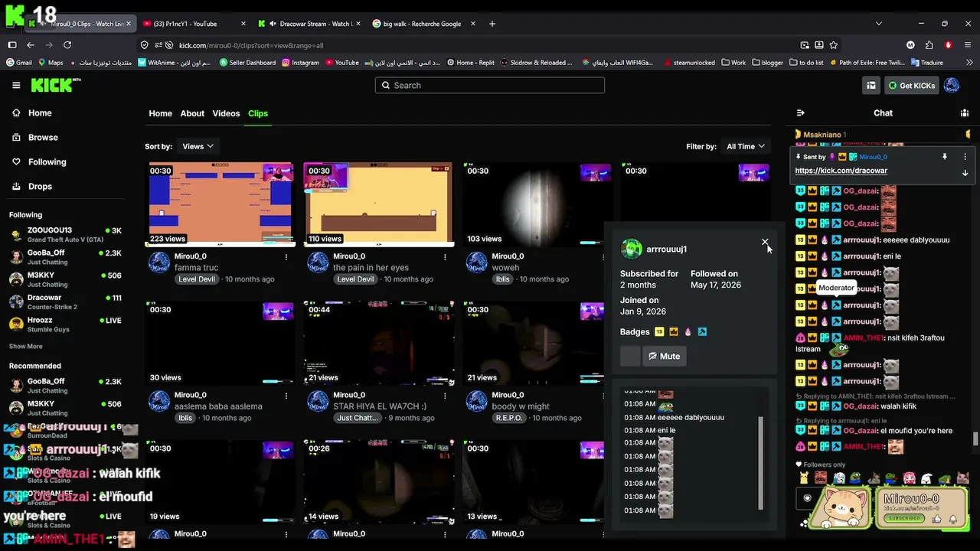Collapse the chat panel with arrow icon
The width and height of the screenshot is (980, 551).
pos(801,113)
